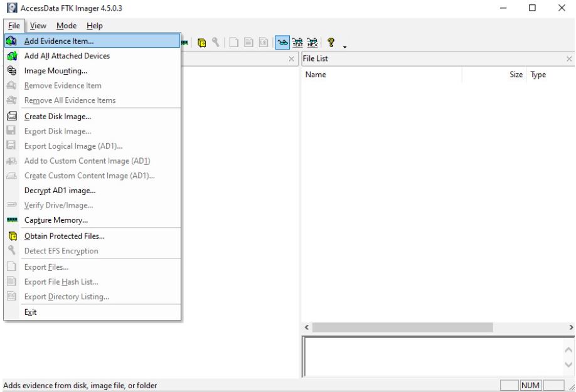Click Add to Custom Content Image (AD1)
576x392 pixels.
click(x=92, y=161)
